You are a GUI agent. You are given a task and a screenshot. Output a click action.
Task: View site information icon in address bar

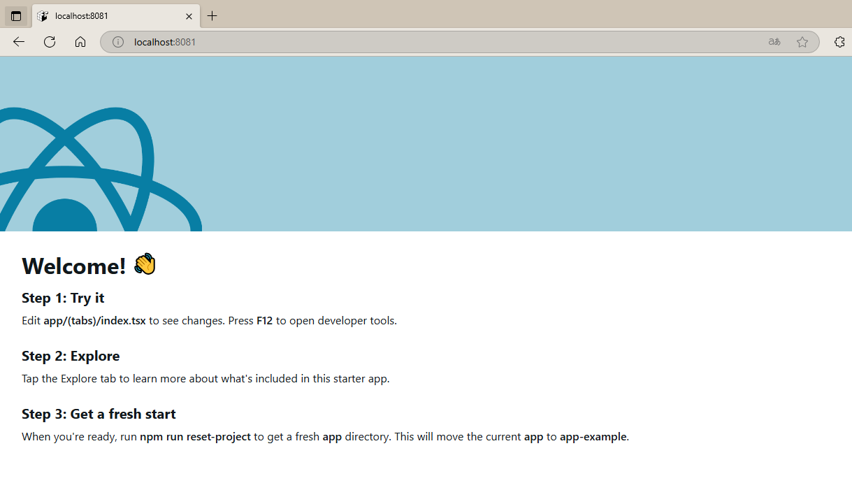[119, 42]
